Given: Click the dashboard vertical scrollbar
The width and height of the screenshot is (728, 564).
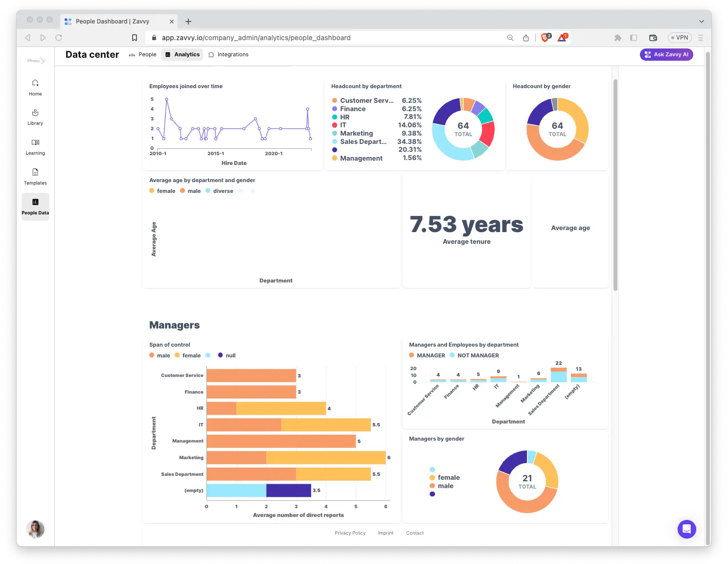Looking at the screenshot, I should (615, 185).
